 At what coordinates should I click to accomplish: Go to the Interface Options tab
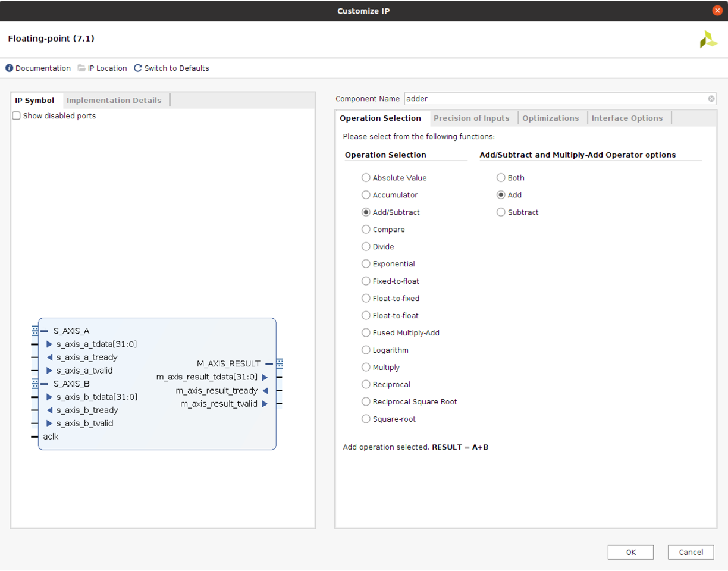626,118
